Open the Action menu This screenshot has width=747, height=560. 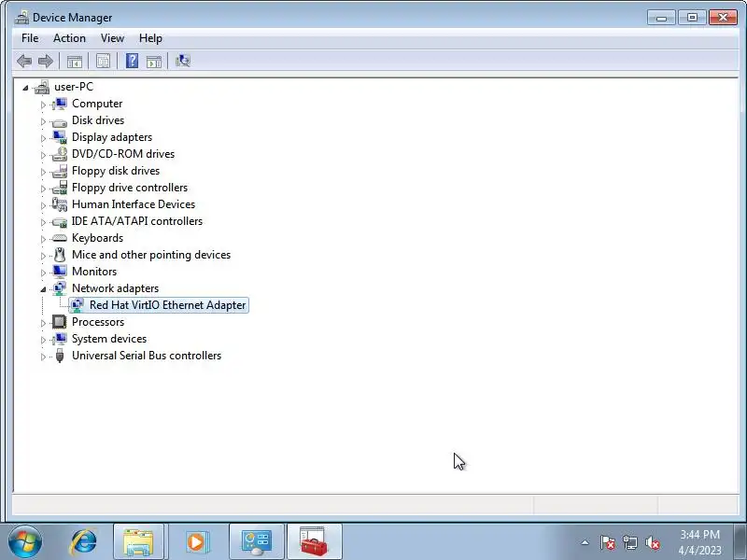[x=69, y=38]
